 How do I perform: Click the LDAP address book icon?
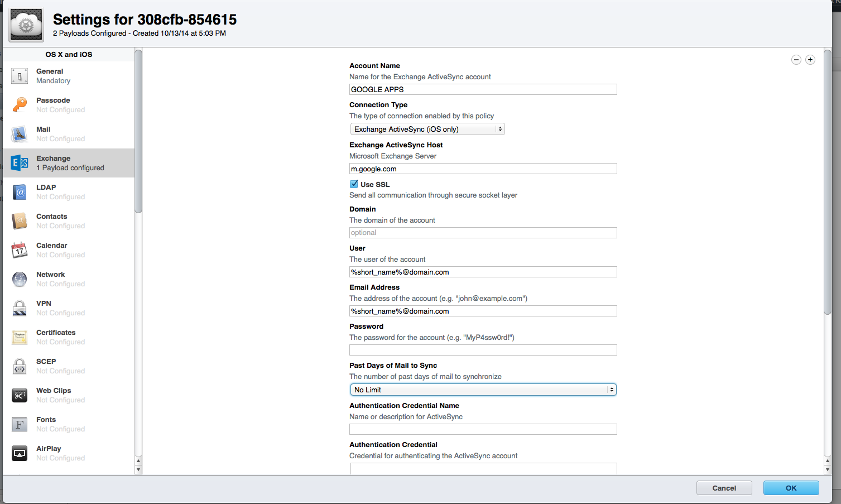20,192
